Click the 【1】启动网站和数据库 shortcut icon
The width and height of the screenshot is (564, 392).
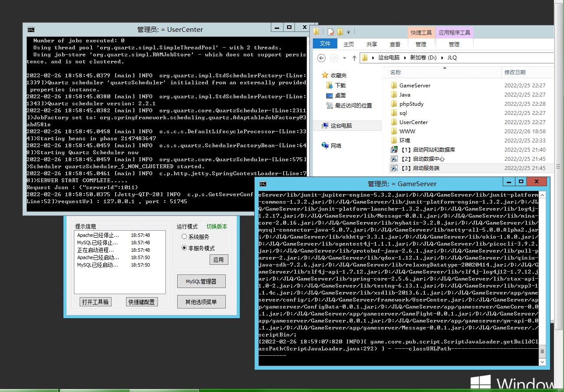[x=394, y=150]
